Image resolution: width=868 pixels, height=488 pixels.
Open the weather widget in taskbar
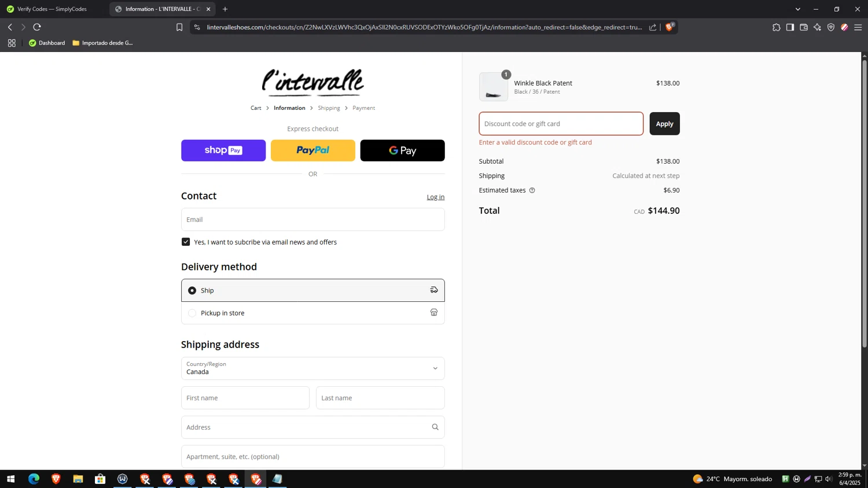(x=733, y=479)
